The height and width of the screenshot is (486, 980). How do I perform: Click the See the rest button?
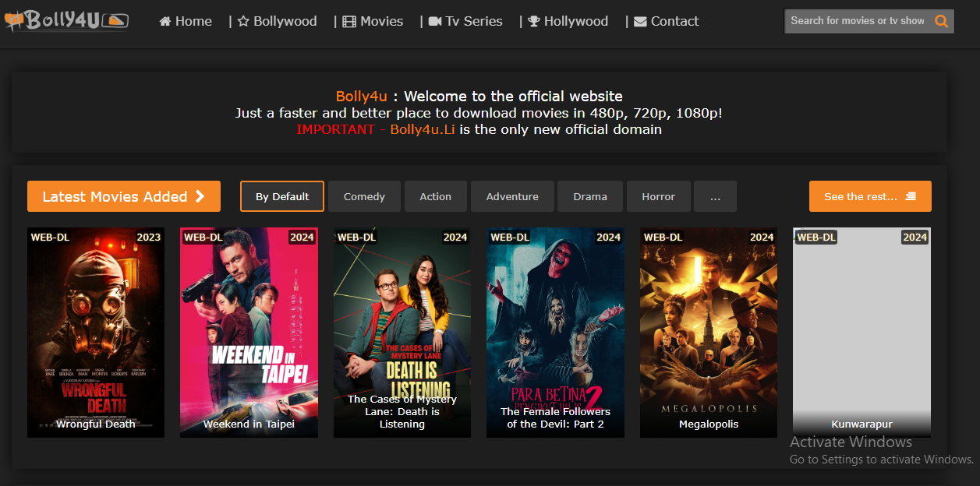point(870,196)
